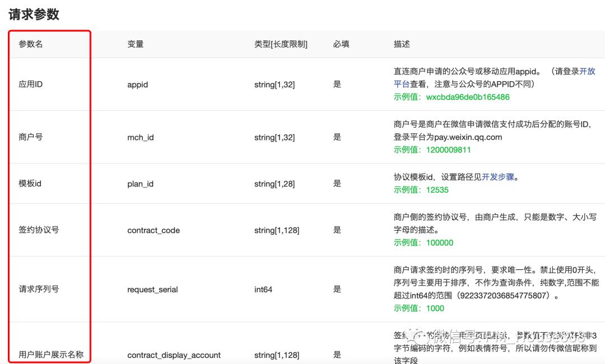Click the 是 cell in contract_display_account row

tap(337, 354)
